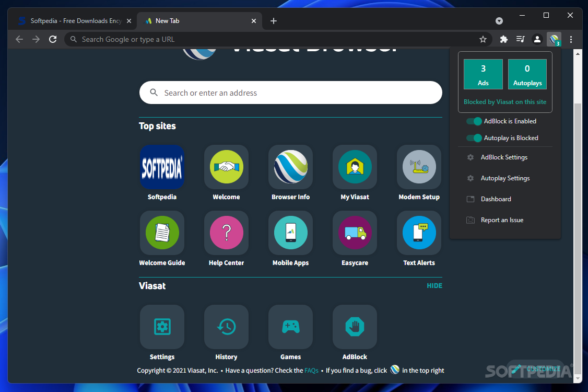Viewport: 588px width, 392px height.
Task: Open Autoplay Settings from the popup
Action: point(505,178)
